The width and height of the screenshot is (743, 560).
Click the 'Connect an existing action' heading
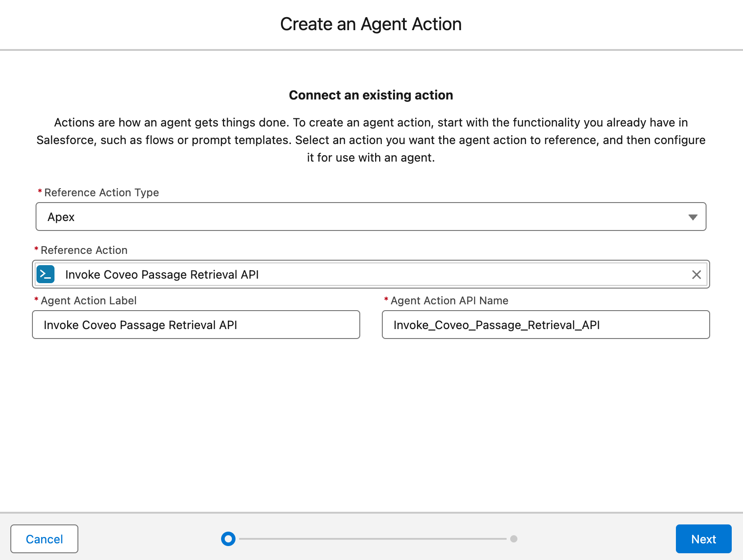tap(371, 95)
